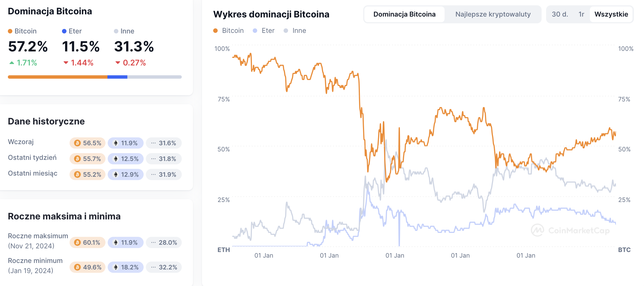Toggle the Bitcoin series in the chart legend

coord(228,31)
